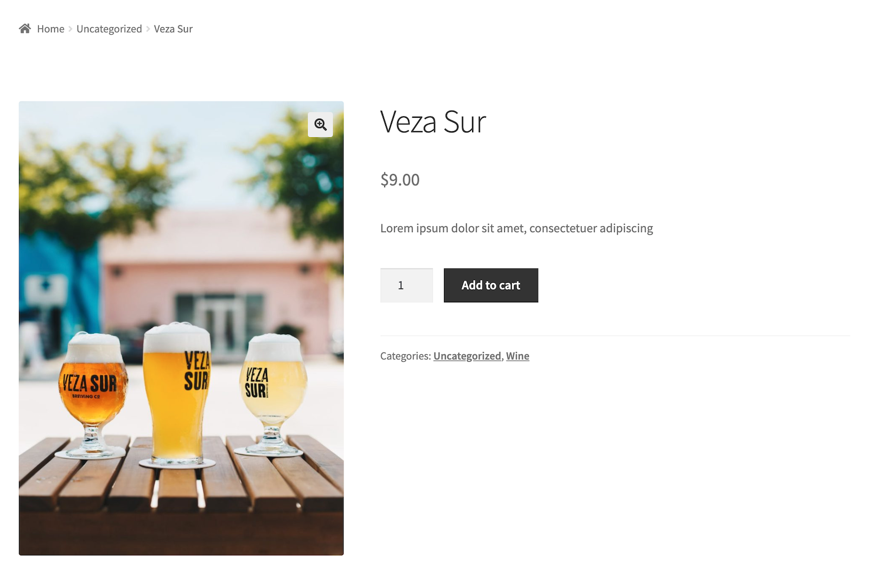Click the Lorem ipsum product description

click(x=517, y=228)
